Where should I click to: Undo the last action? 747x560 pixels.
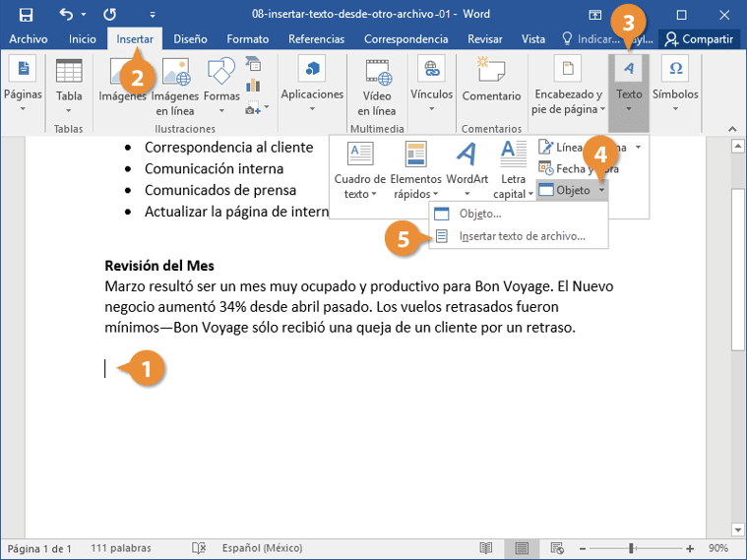click(x=66, y=15)
